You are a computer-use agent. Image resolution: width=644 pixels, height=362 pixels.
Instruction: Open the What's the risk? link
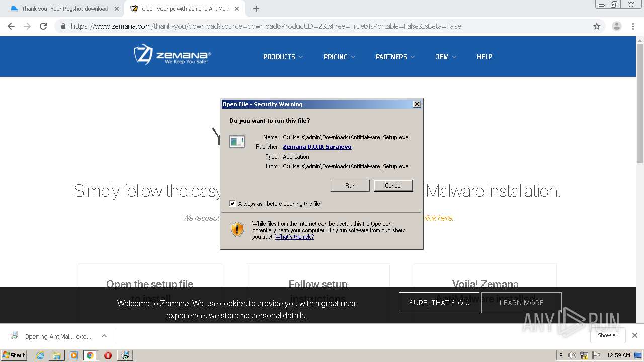(x=294, y=237)
